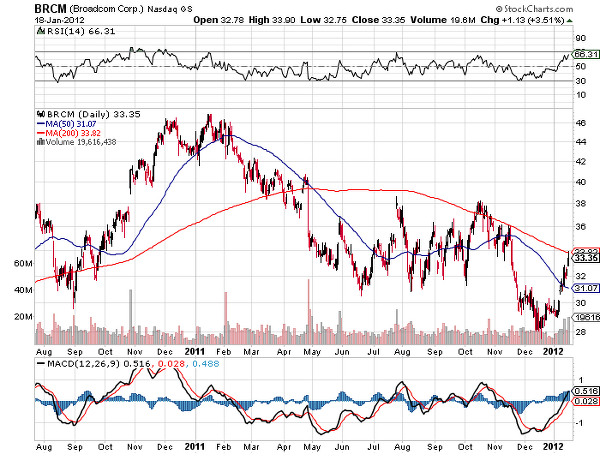Click the 20M volume axis label

(x=23, y=317)
